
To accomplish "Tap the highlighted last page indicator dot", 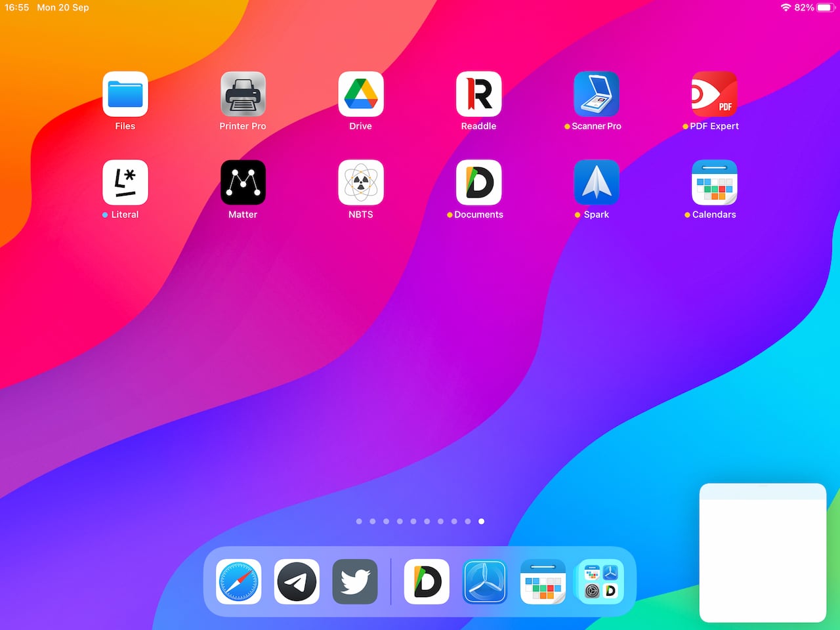I will [x=481, y=521].
